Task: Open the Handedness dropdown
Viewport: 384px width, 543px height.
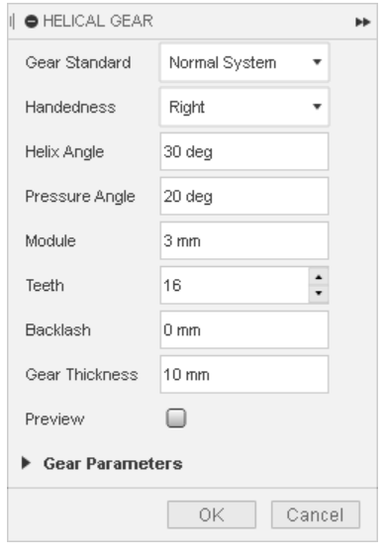Action: (244, 107)
